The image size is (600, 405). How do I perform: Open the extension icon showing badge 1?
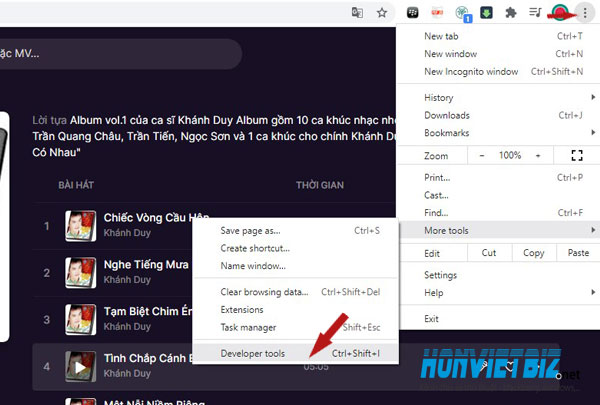(x=463, y=13)
